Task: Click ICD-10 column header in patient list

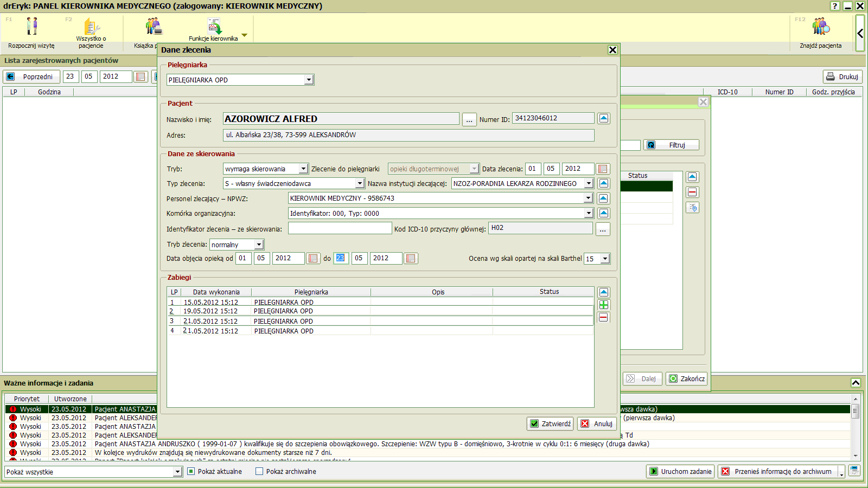Action: coord(727,92)
